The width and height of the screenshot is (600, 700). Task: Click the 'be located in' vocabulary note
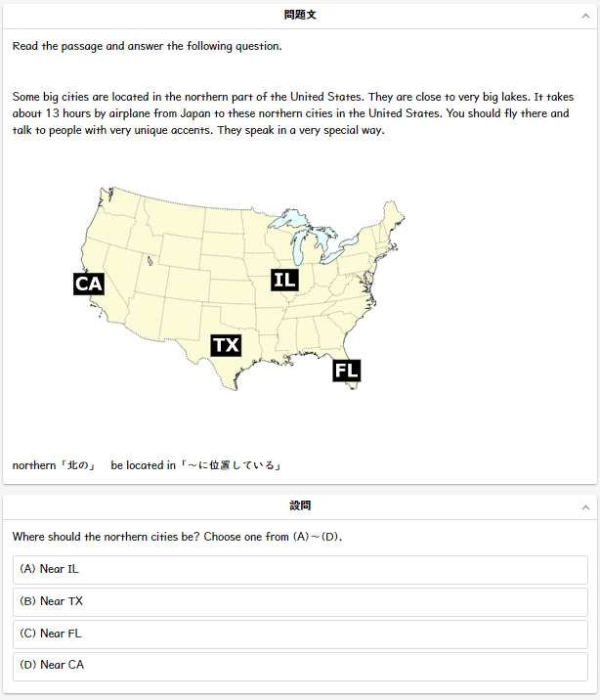click(195, 465)
